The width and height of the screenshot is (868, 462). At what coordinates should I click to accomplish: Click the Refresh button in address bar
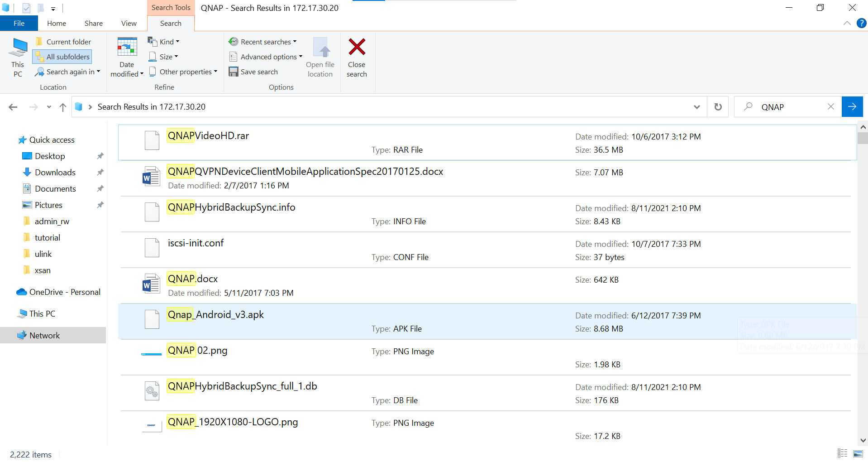pyautogui.click(x=718, y=107)
